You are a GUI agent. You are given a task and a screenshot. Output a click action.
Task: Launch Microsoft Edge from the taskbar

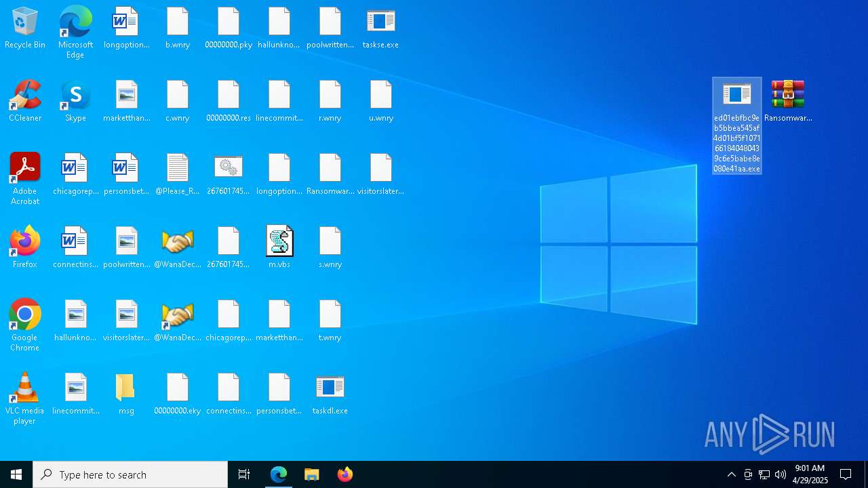coord(279,474)
